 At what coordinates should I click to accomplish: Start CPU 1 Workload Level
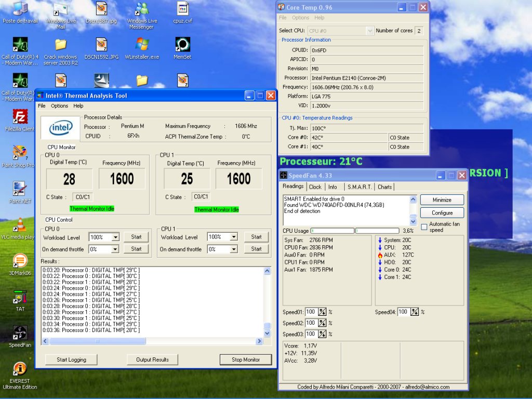[256, 237]
